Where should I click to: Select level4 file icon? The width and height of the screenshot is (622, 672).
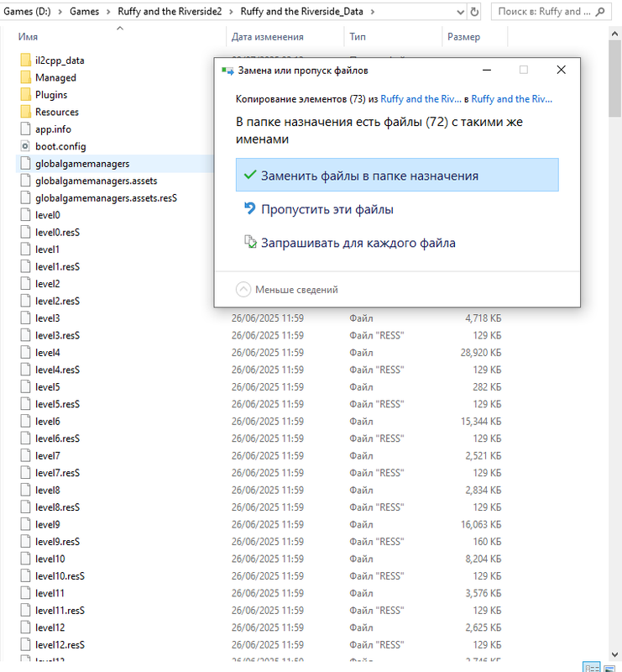pyautogui.click(x=26, y=352)
